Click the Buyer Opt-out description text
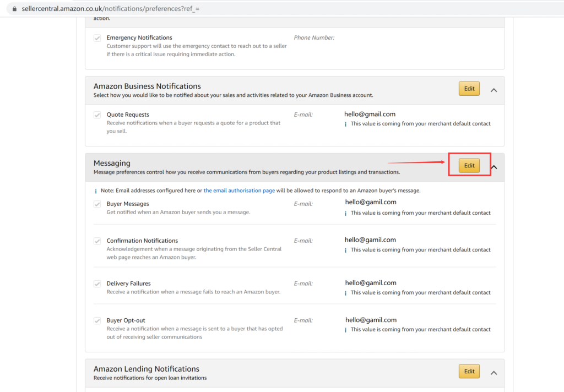Screen dimensions: 564x392 click(x=194, y=333)
